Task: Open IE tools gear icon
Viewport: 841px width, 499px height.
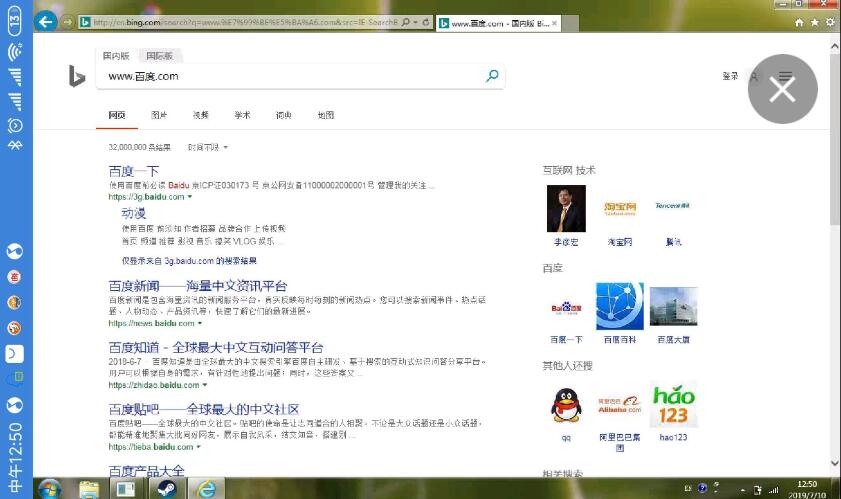Action: coord(830,22)
